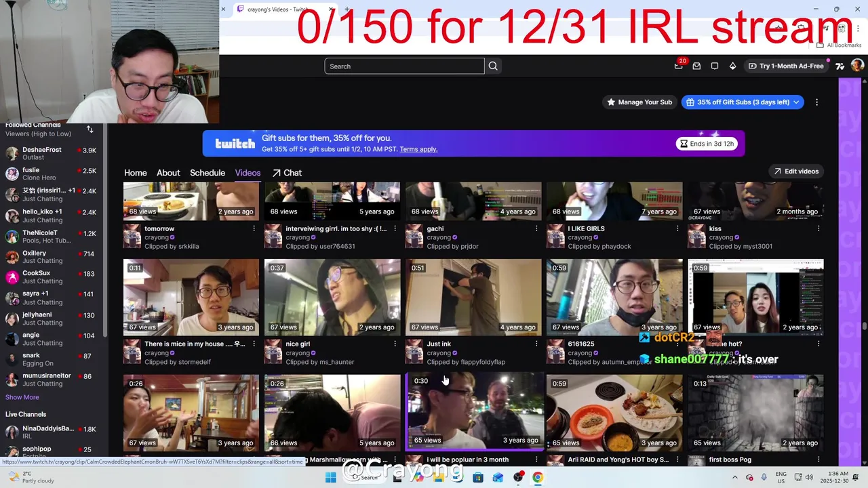Open DeshaeFrost channel in sidebar
Viewport: 868px width, 488px height.
coord(52,153)
